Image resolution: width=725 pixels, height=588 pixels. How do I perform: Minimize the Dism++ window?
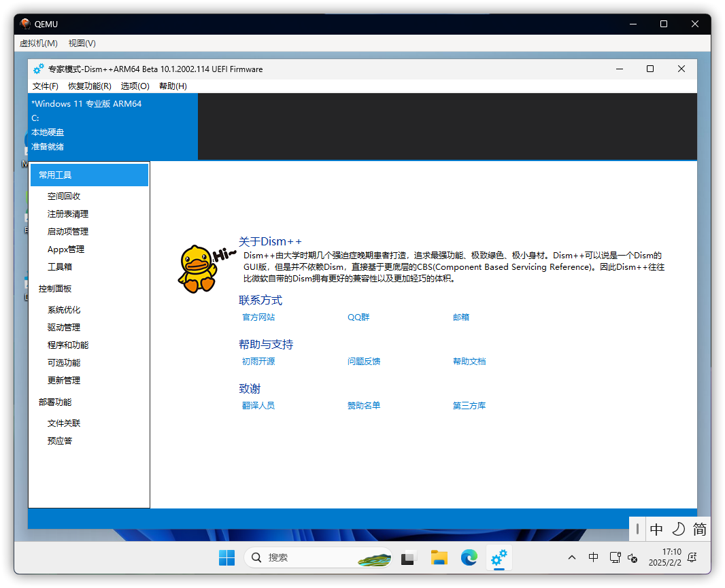[620, 69]
